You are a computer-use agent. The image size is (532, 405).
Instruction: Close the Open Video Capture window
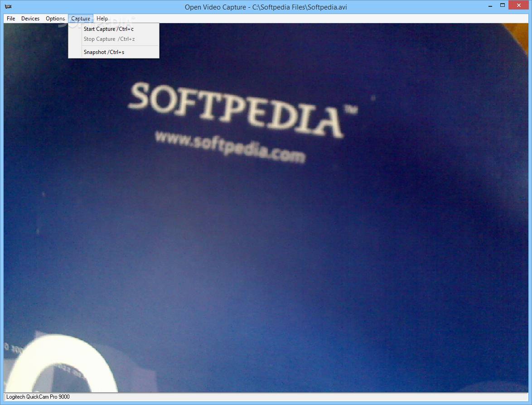(519, 5)
